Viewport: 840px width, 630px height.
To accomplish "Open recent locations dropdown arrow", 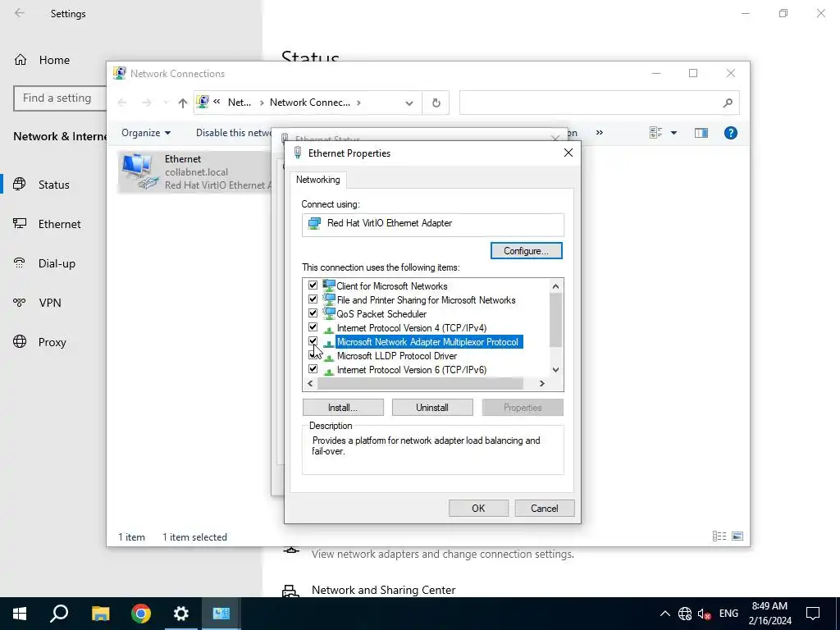I will coord(166,103).
